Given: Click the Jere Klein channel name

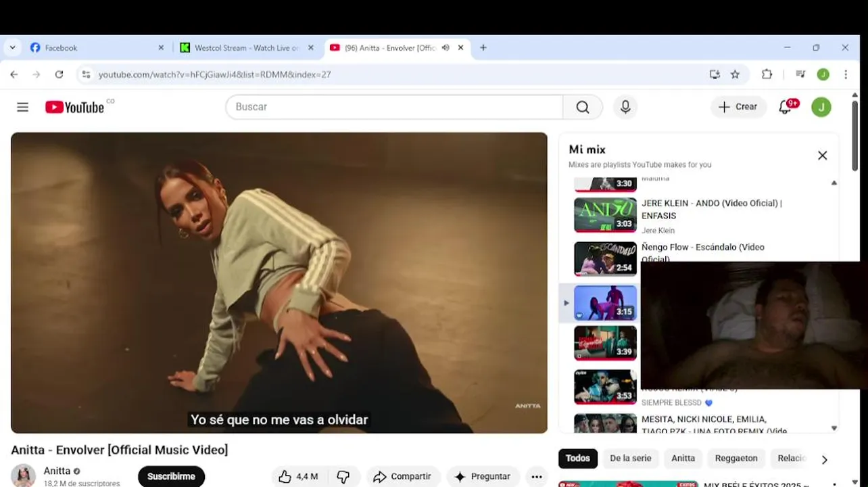Looking at the screenshot, I should (x=658, y=231).
